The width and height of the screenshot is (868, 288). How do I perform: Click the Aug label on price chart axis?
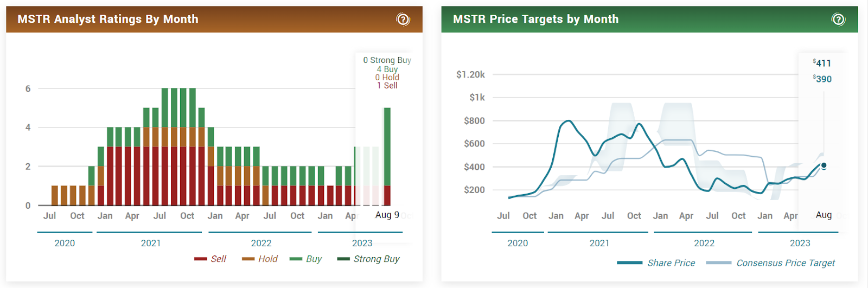click(x=824, y=215)
